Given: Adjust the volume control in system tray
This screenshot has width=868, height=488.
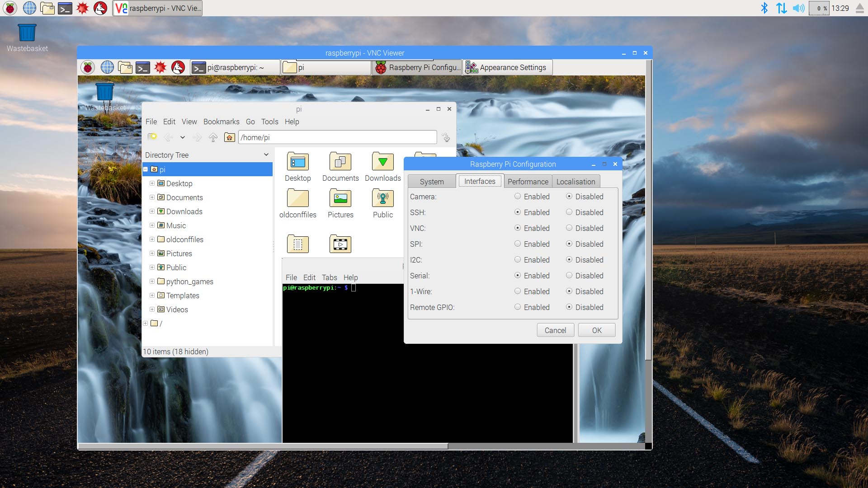Looking at the screenshot, I should click(798, 8).
